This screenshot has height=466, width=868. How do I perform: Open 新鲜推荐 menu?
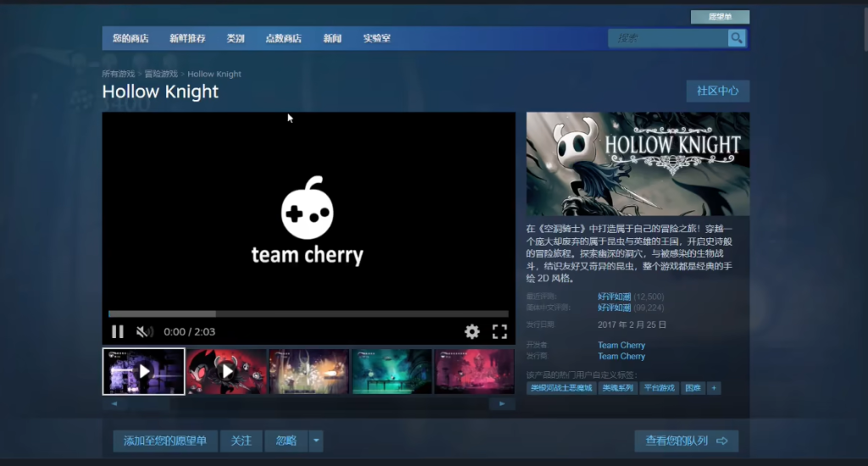187,38
